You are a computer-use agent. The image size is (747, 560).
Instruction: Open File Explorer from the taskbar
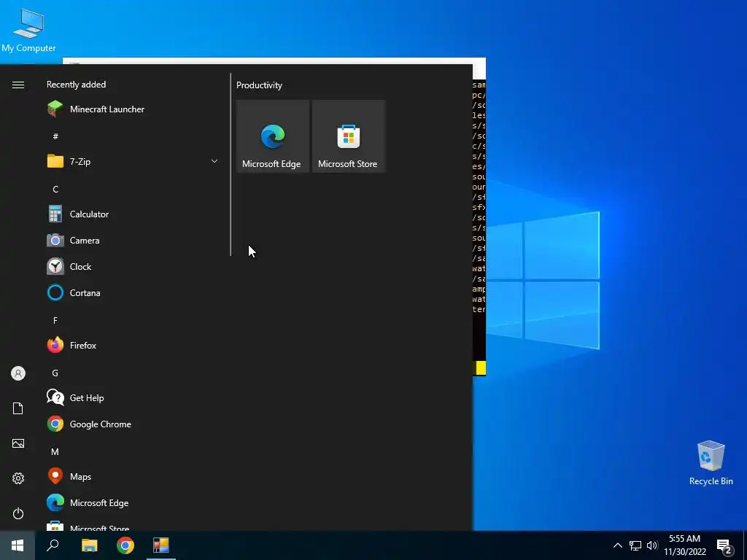(x=89, y=545)
